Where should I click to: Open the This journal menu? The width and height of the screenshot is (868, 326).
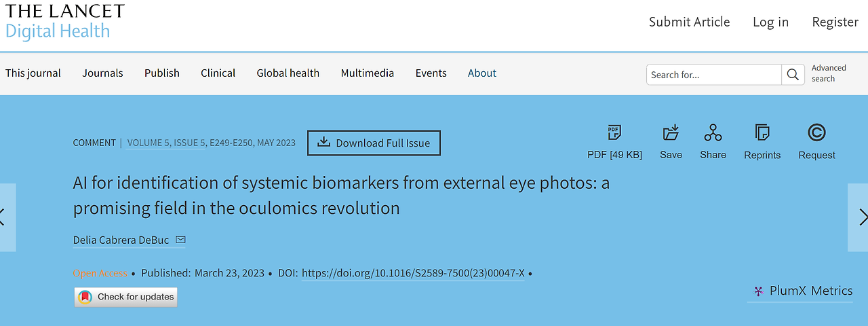[33, 73]
